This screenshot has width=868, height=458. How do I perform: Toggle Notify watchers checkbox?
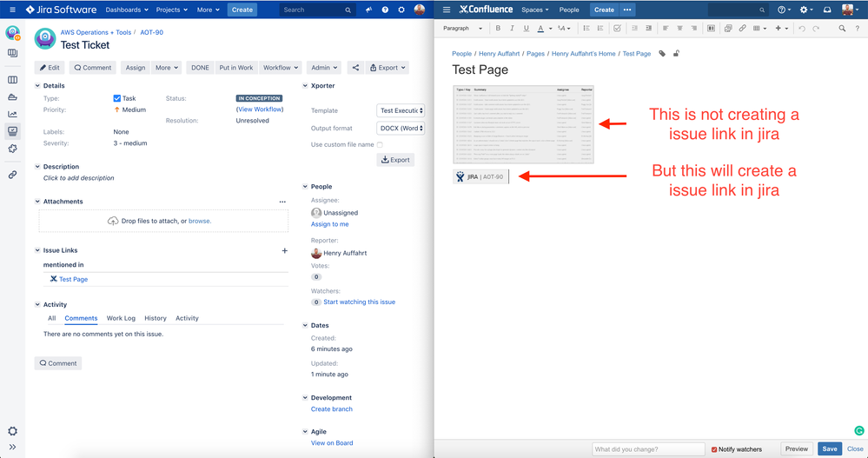(714, 449)
